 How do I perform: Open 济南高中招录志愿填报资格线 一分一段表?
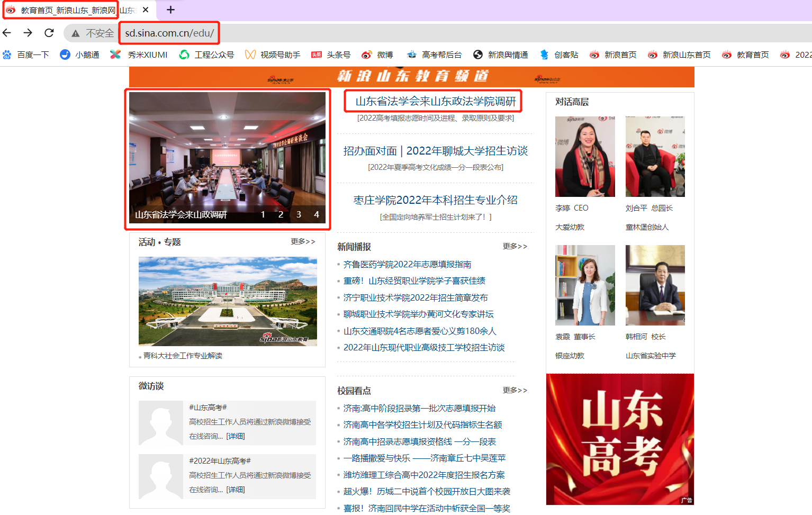419,441
